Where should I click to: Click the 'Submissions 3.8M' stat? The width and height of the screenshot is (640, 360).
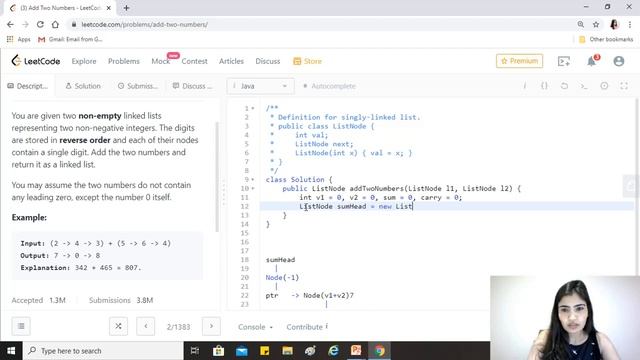(x=121, y=300)
